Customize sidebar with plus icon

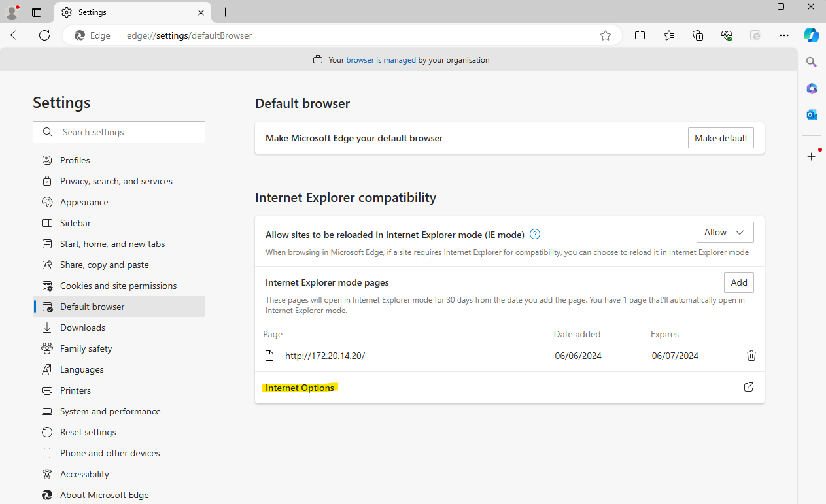[x=812, y=157]
